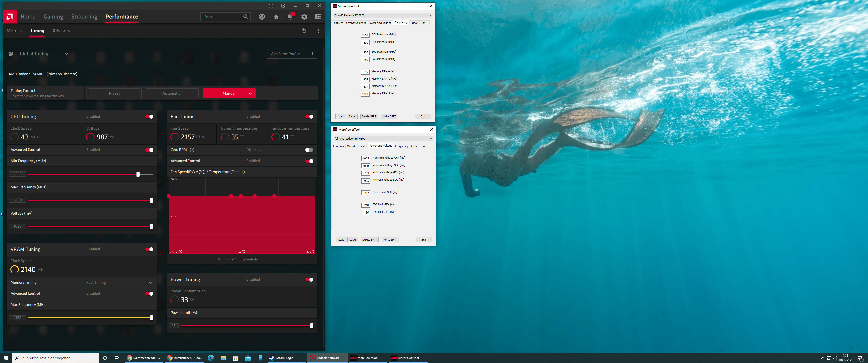Open the Advisors sub-tab

(61, 31)
